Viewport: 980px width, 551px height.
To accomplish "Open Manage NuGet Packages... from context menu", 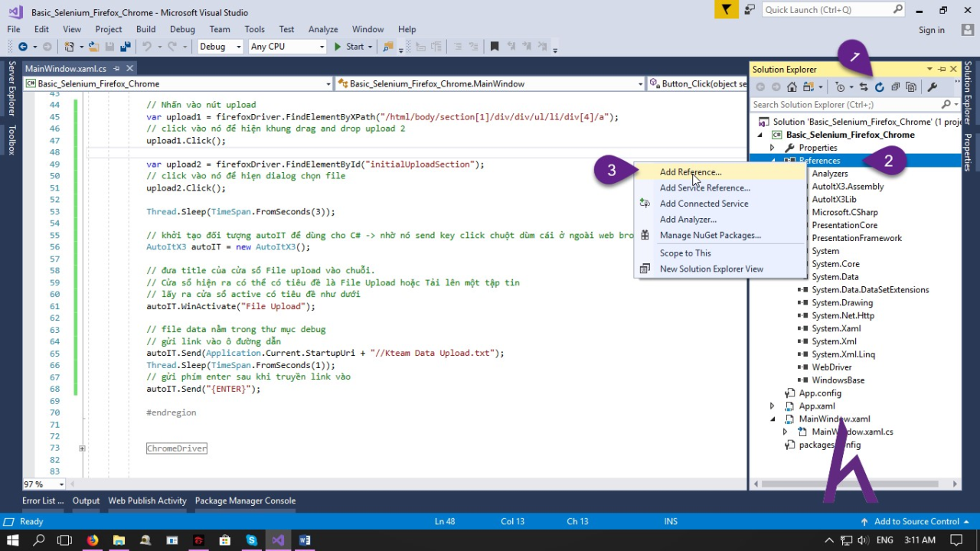I will (720, 235).
